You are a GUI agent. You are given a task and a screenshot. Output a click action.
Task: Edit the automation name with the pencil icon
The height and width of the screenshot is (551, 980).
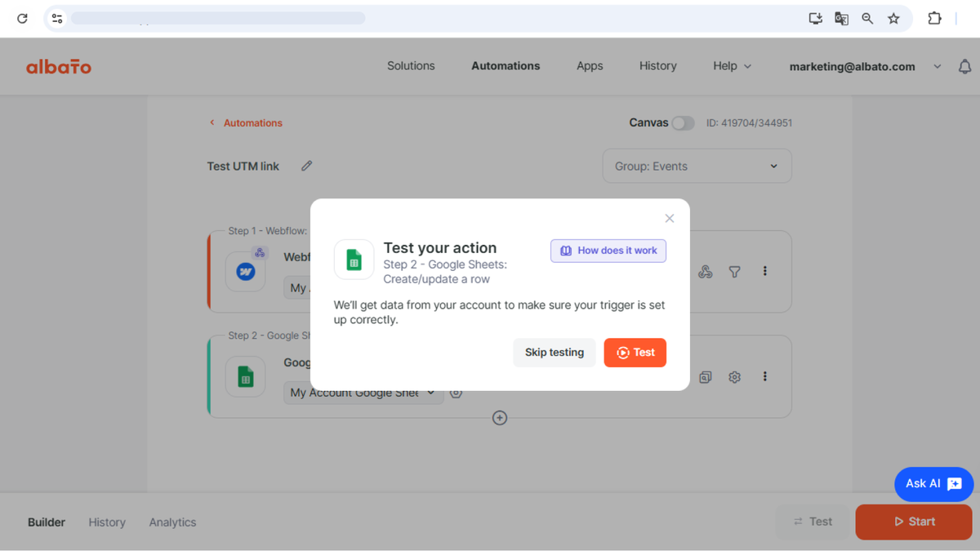click(306, 166)
